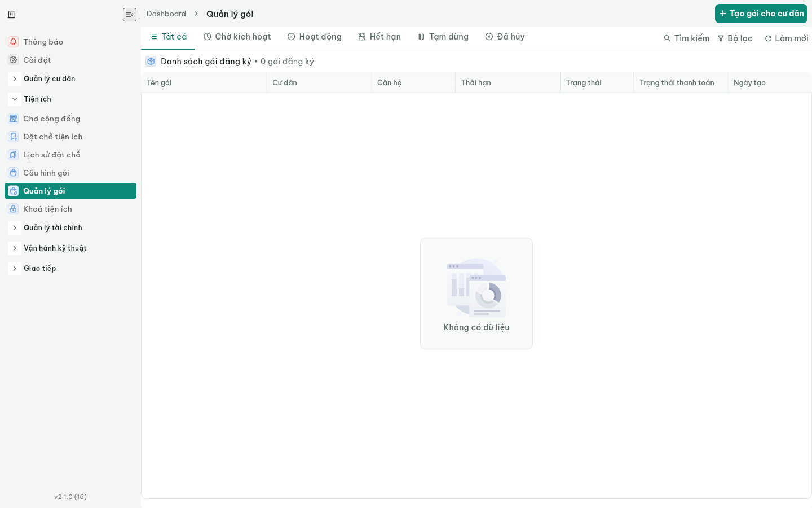This screenshot has height=508, width=812.
Task: Click the Khoá tiện ích lock icon
Action: click(14, 209)
